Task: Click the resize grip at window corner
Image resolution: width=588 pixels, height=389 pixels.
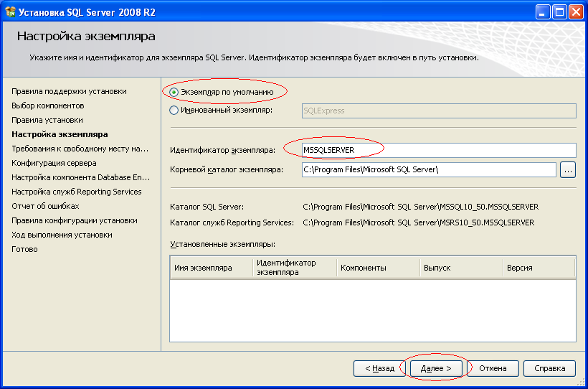Action: coord(582,383)
